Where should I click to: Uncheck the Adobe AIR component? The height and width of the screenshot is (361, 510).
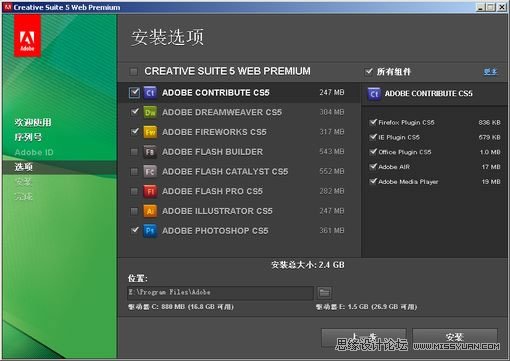[x=373, y=167]
